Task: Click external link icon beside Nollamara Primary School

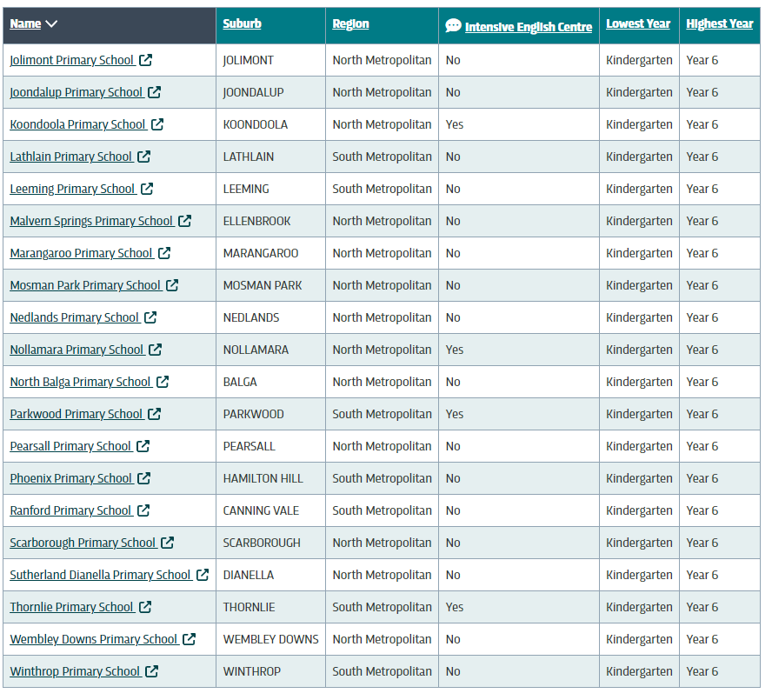Action: click(x=155, y=350)
